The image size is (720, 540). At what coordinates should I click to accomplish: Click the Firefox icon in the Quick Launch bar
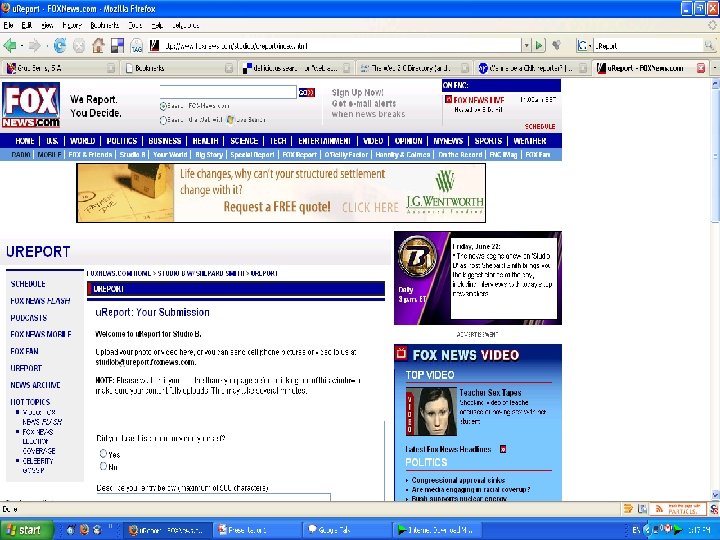point(84,529)
